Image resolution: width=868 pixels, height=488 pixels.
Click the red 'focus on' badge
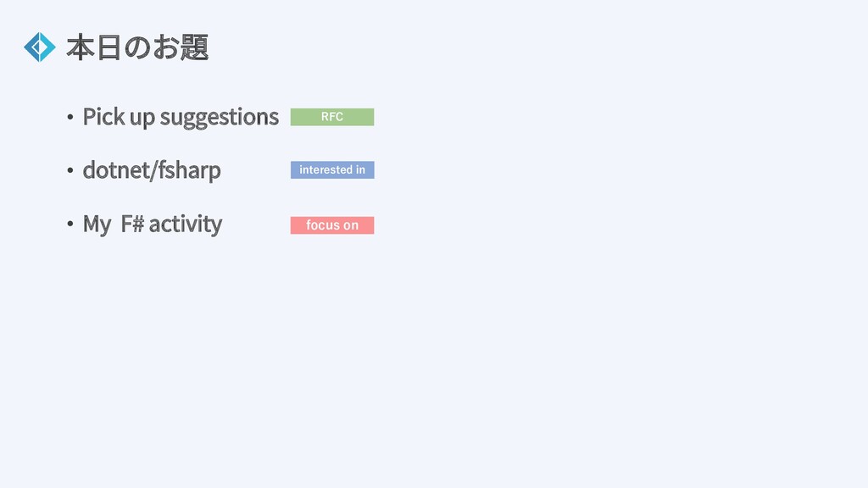coord(332,225)
